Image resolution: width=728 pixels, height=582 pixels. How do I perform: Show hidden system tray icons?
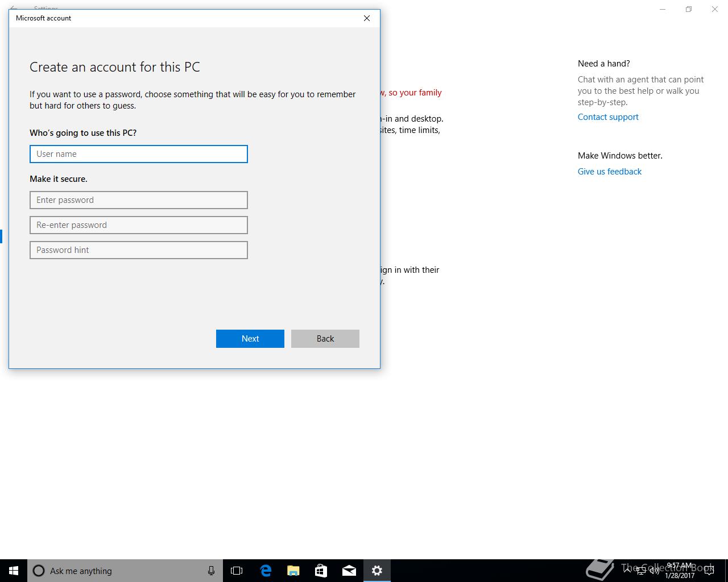pyautogui.click(x=627, y=571)
